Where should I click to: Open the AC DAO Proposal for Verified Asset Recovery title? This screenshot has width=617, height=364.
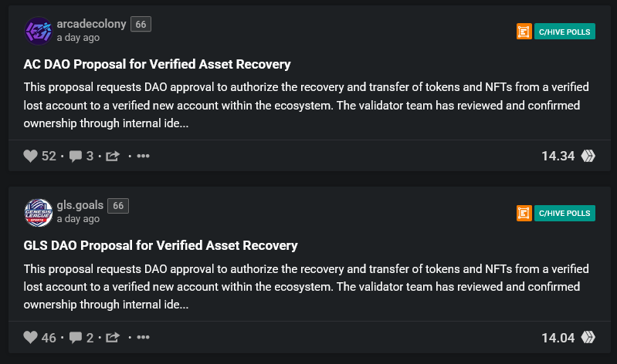[x=157, y=64]
